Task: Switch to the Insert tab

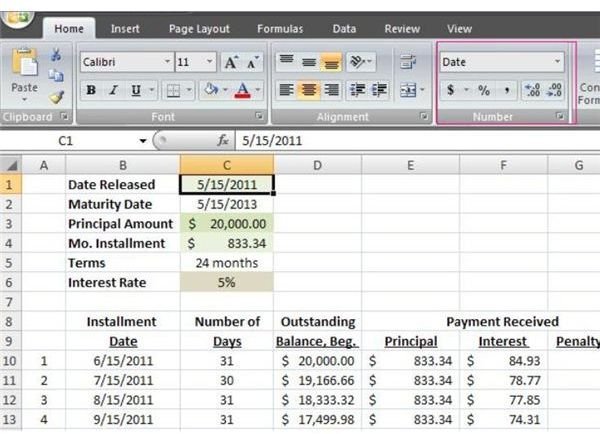Action: (125, 29)
